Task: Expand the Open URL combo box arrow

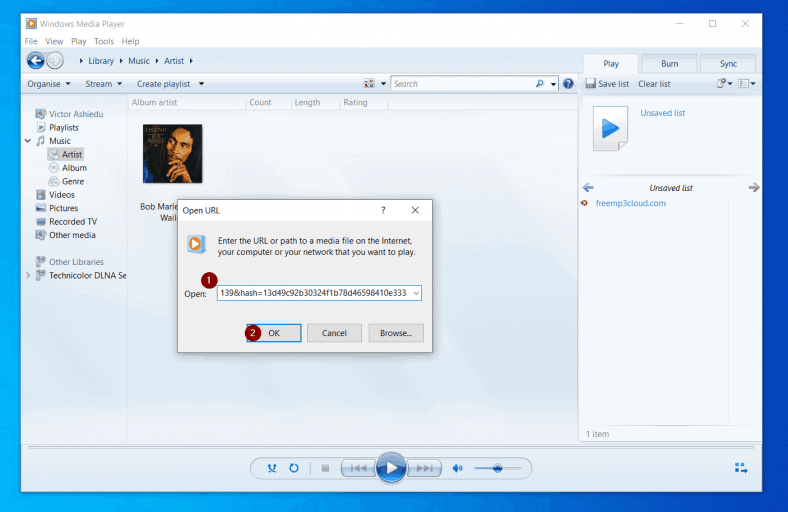Action: [416, 293]
